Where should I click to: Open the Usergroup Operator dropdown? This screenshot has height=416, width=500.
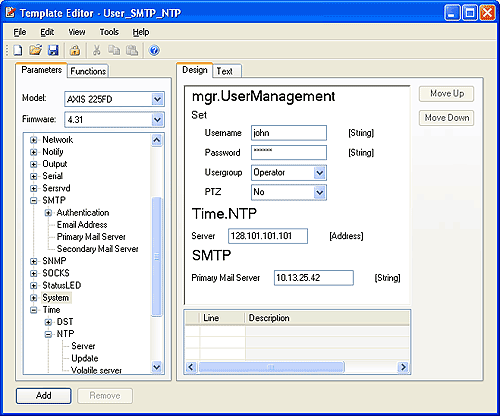[289, 173]
